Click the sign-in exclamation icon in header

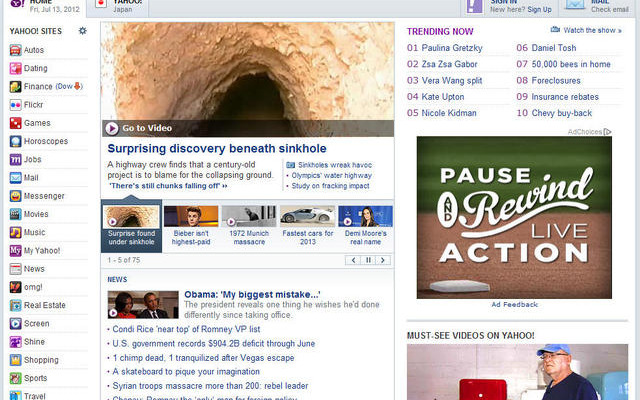(x=475, y=6)
